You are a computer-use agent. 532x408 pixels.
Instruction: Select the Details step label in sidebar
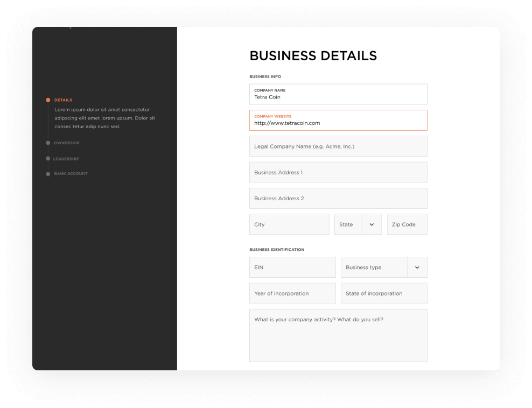63,100
